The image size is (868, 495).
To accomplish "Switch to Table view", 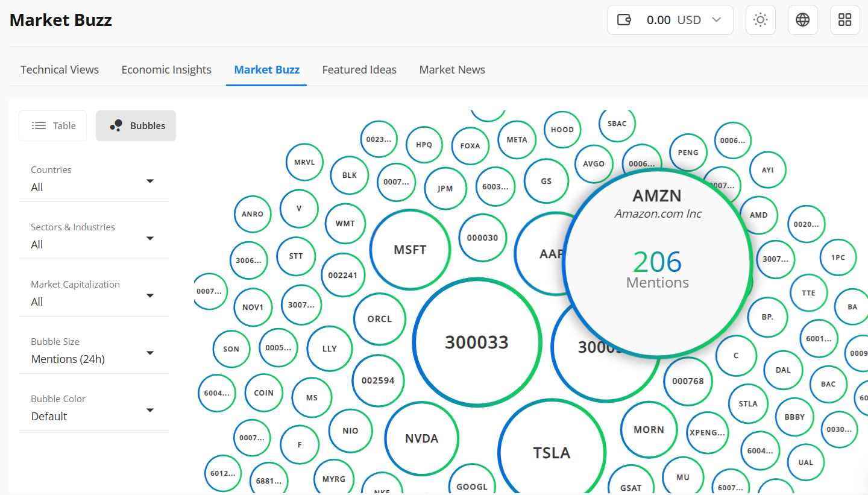I will pos(53,125).
